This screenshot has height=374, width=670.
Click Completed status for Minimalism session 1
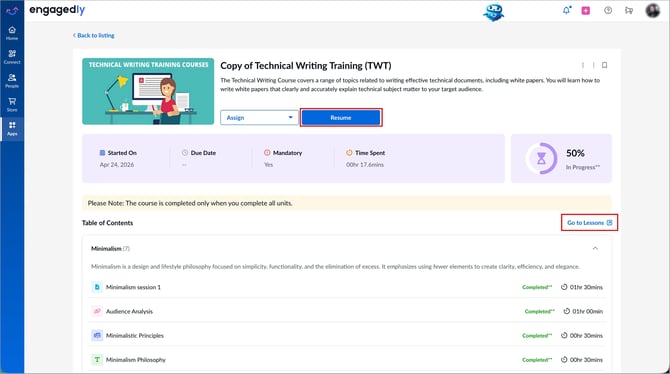(x=537, y=287)
